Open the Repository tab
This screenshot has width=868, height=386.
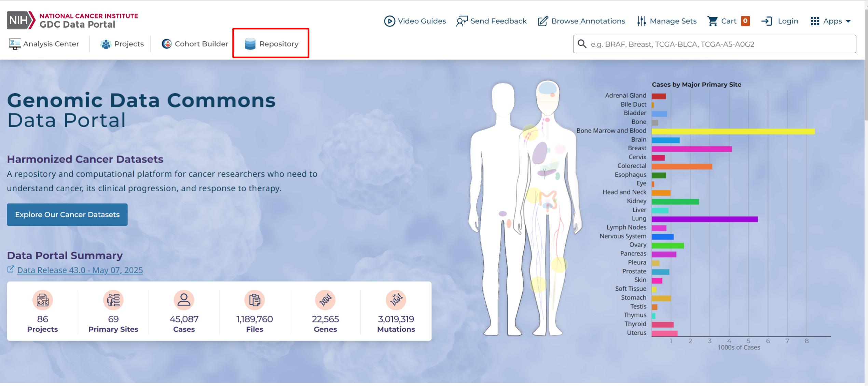271,44
